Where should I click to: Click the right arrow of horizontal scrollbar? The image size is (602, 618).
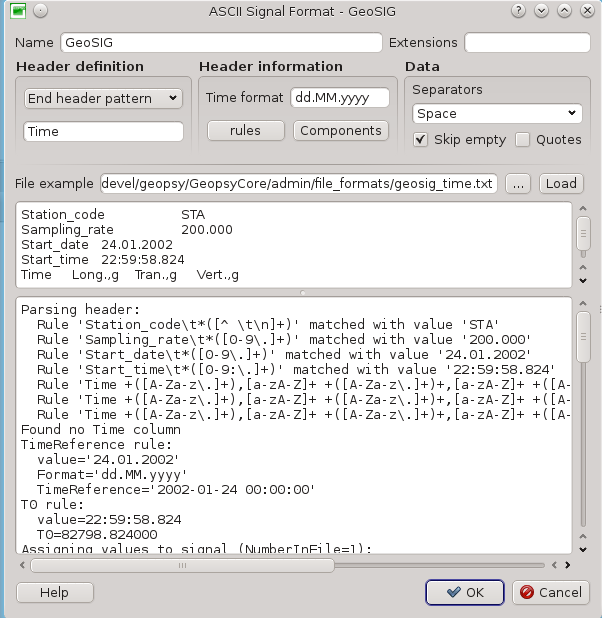[569, 565]
